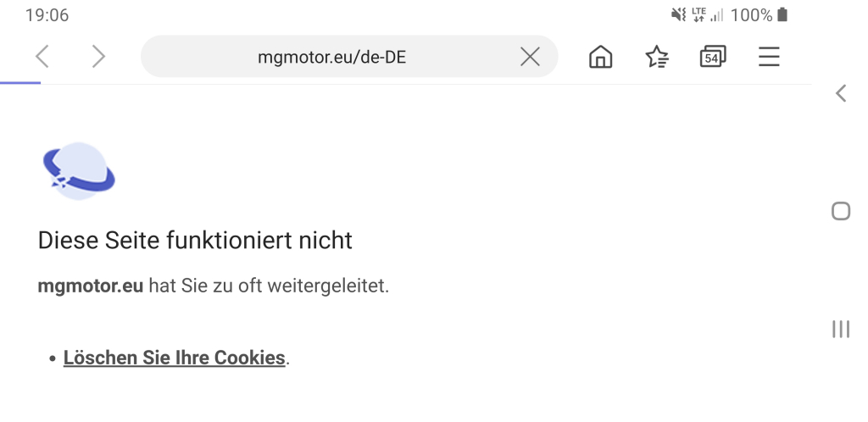
Task: Tap the muted vibrate status icon
Action: pyautogui.click(x=679, y=15)
